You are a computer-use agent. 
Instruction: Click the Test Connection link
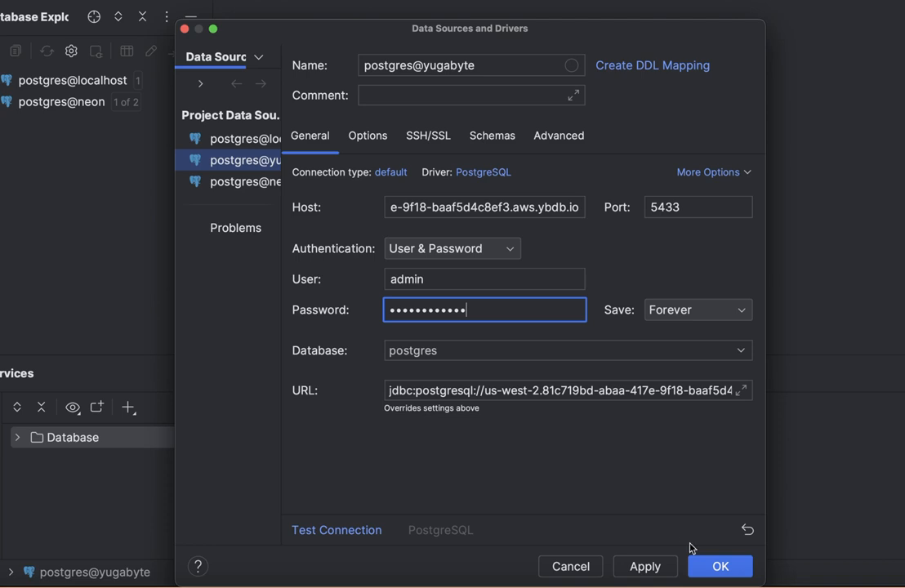(x=337, y=530)
